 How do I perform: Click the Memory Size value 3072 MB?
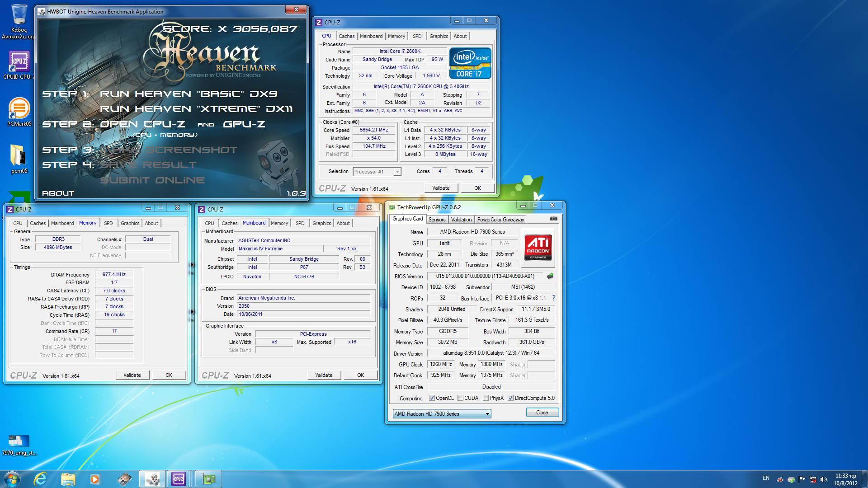pyautogui.click(x=448, y=342)
